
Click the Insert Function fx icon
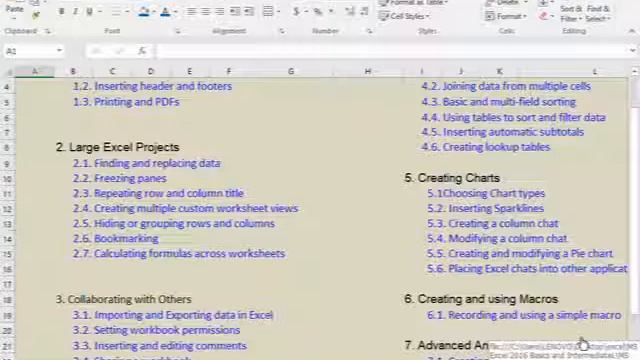142,51
